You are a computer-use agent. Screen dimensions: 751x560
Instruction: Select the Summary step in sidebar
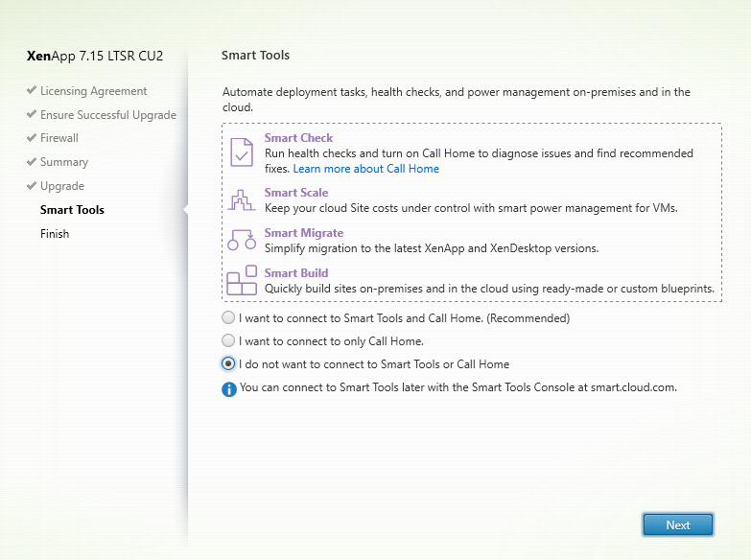63,162
